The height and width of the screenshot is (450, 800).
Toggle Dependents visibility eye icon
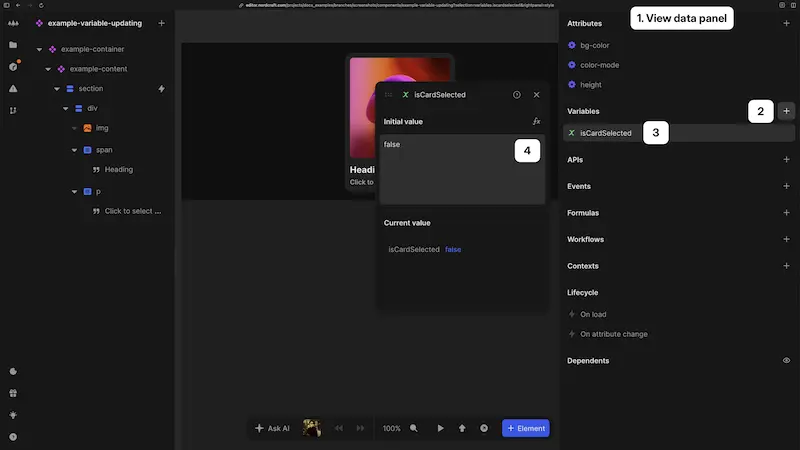tap(786, 361)
